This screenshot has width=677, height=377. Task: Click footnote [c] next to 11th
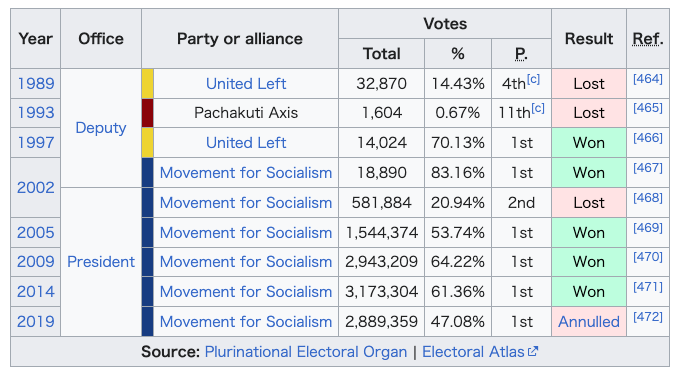click(x=538, y=108)
